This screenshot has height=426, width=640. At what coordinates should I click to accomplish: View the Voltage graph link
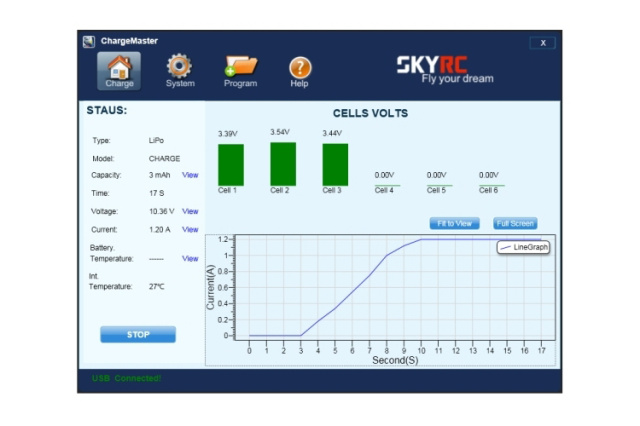point(190,211)
